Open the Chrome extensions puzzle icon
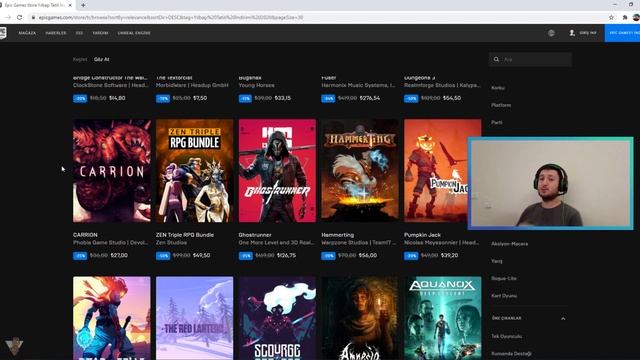The image size is (640, 360). click(x=624, y=18)
